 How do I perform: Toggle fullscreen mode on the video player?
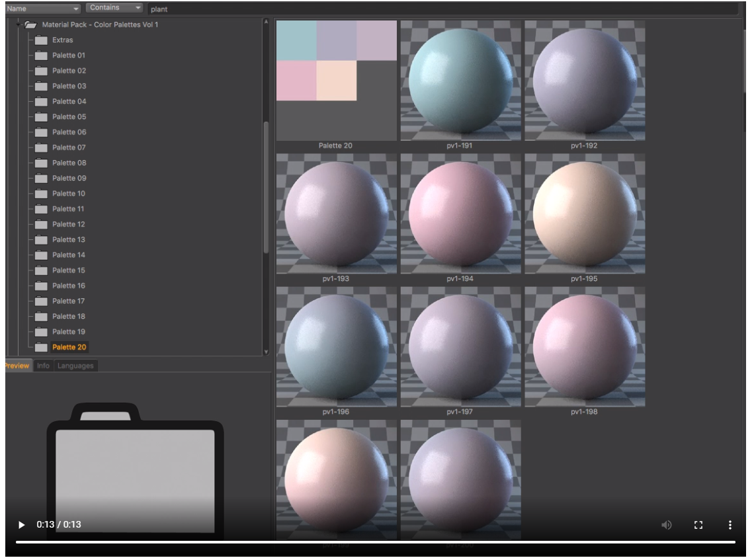point(698,525)
